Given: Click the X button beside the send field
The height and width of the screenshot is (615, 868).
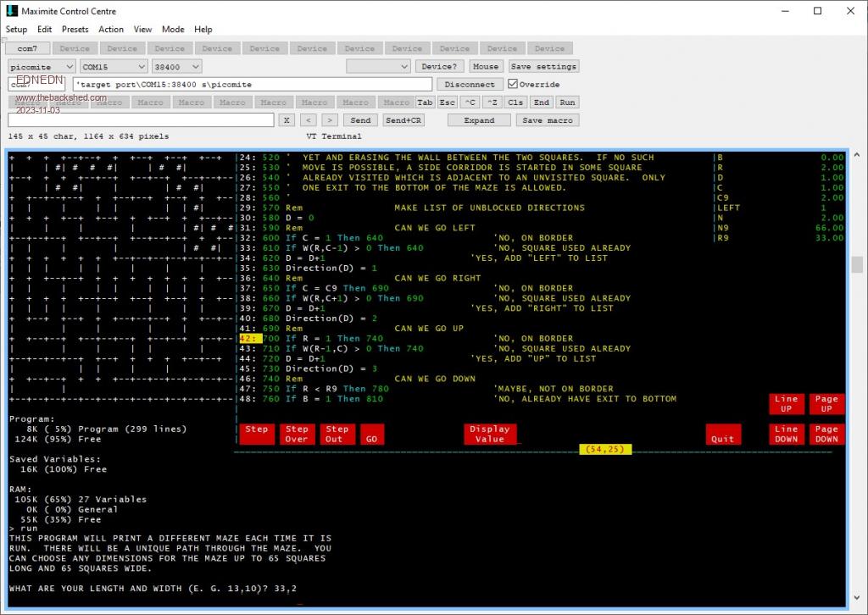Looking at the screenshot, I should 287,120.
